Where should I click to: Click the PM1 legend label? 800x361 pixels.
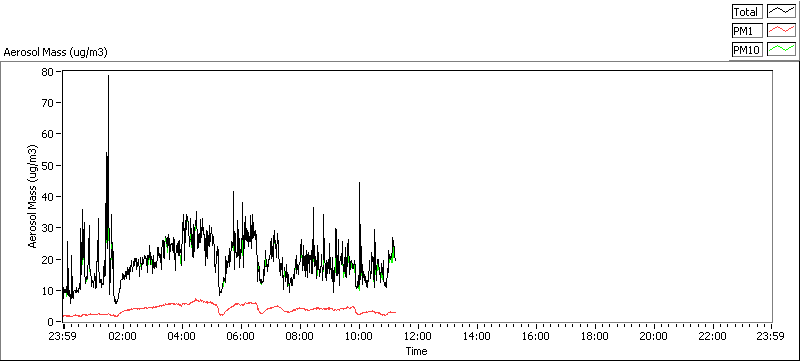[x=747, y=31]
